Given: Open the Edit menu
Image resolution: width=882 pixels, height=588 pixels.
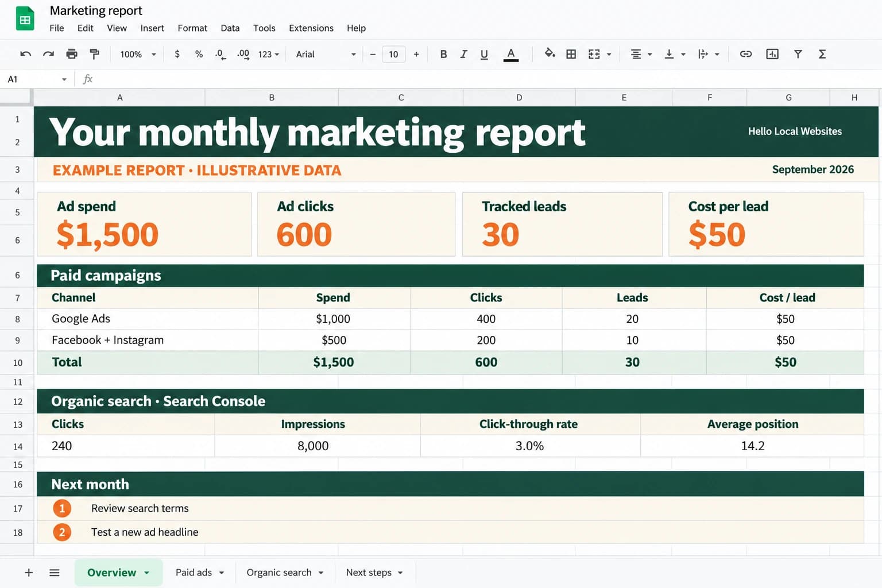Looking at the screenshot, I should click(85, 28).
